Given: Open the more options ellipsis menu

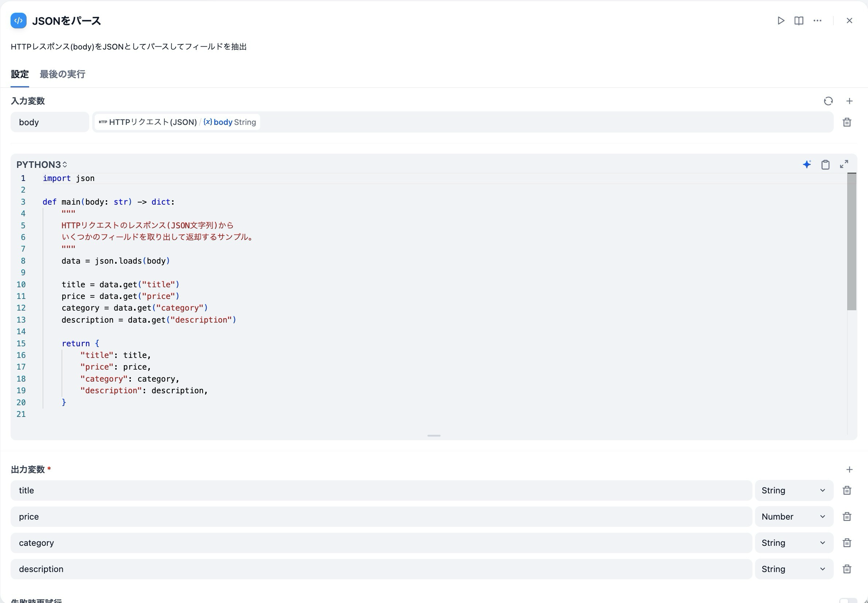Looking at the screenshot, I should [817, 21].
